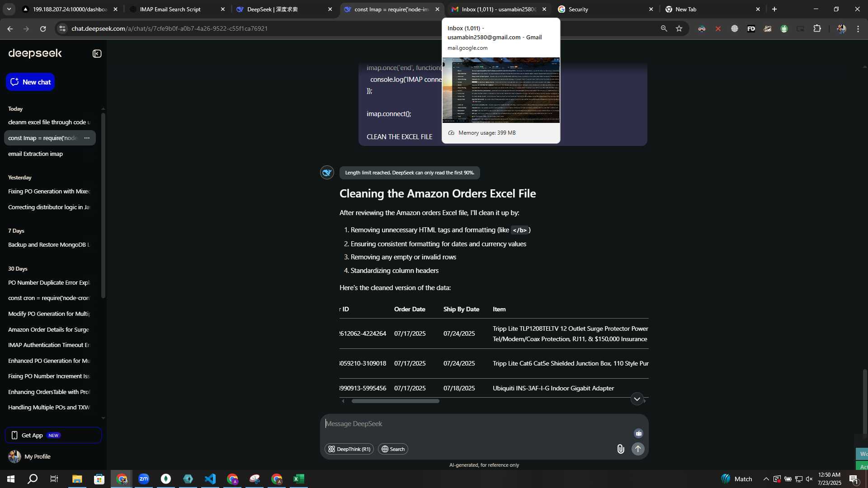Open Windows taskbar search
868x488 pixels.
point(33,479)
